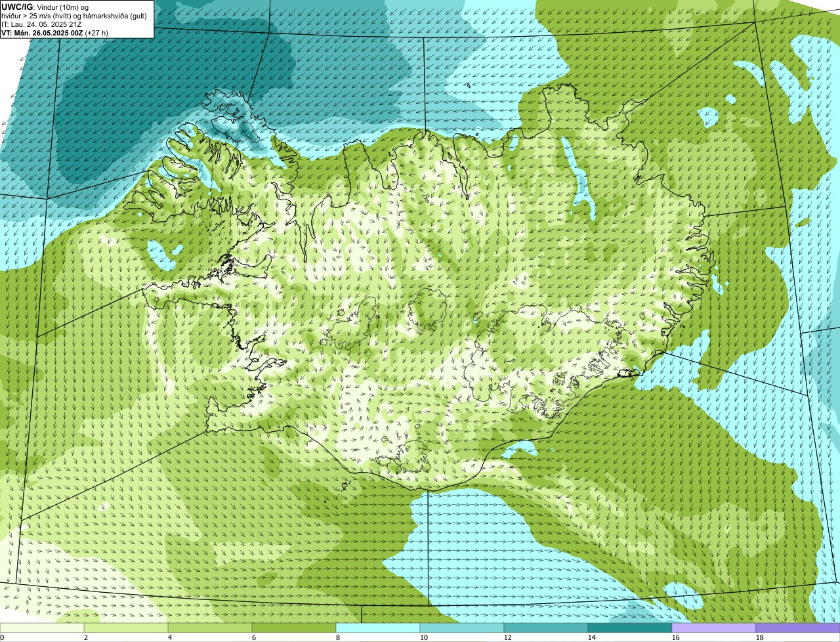
Task: Click the 6–8 m/s green legend swatch
Action: [294, 628]
